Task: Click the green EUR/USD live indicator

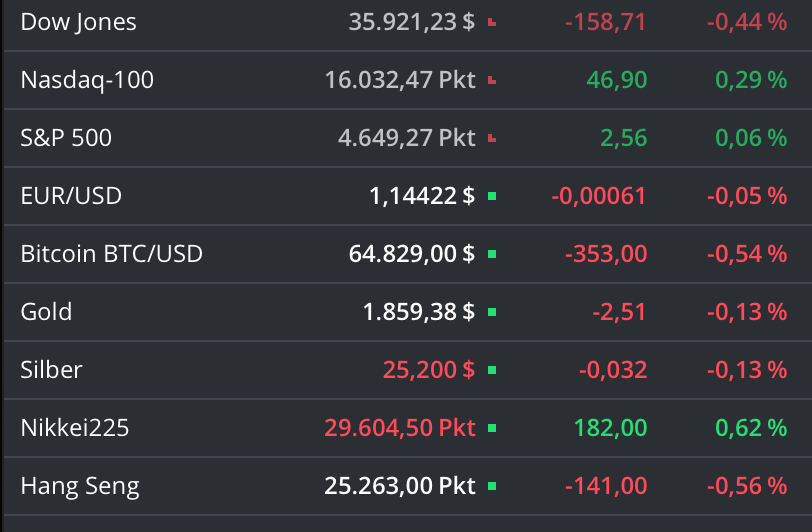Action: pos(491,197)
